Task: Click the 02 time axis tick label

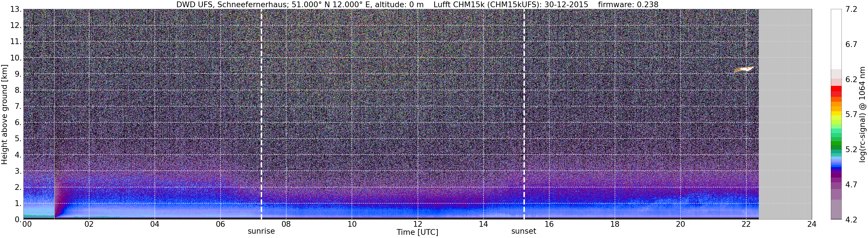Action: click(x=89, y=224)
